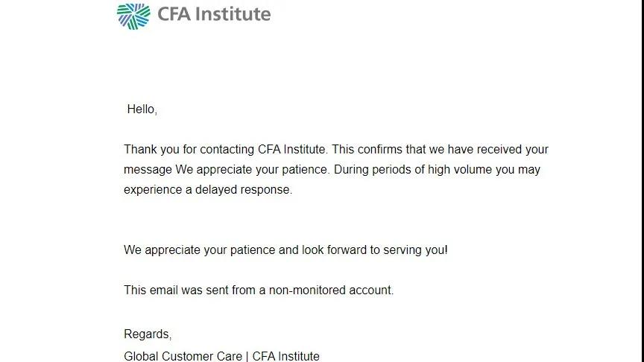Click the vertical divider bar at right edge
The height and width of the screenshot is (362, 644).
(x=642, y=181)
